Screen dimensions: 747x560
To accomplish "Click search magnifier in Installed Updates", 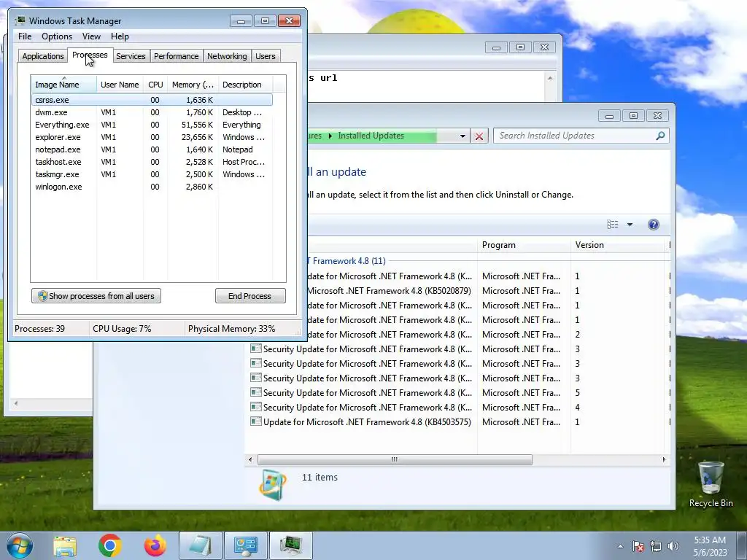I will [x=660, y=136].
